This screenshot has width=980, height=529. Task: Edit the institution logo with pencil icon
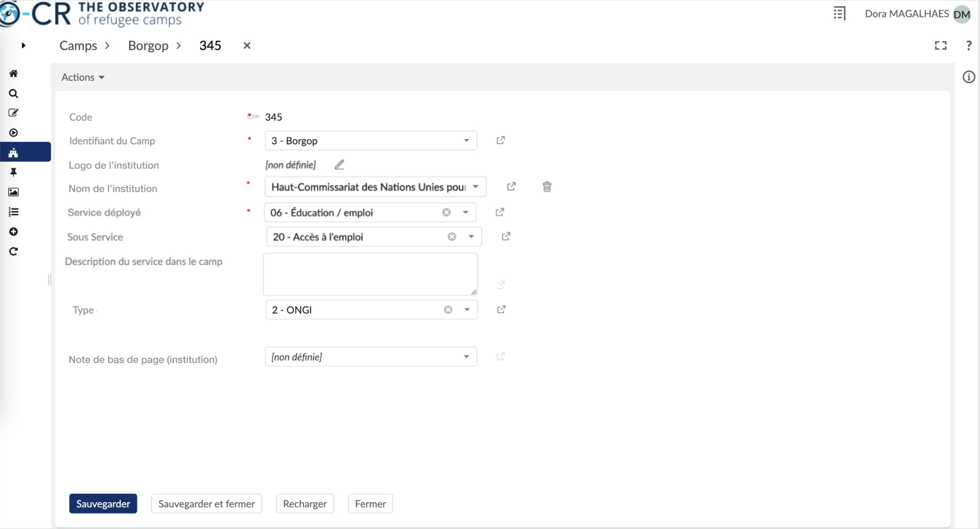click(x=339, y=165)
